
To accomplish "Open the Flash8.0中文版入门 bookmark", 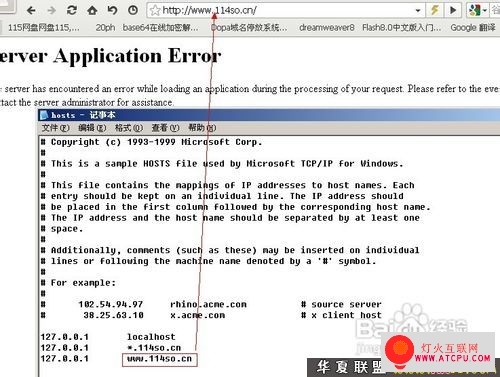I will pos(402,28).
